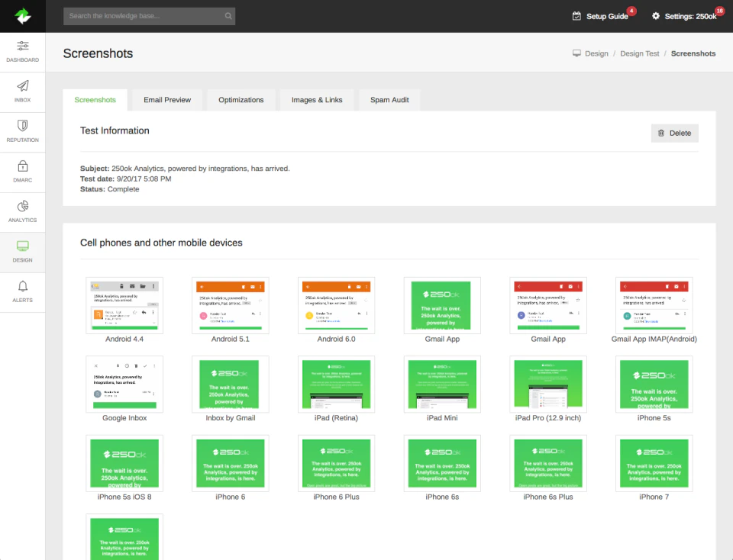Open the Spam Audit tab
Viewport: 733px width, 560px height.
[x=389, y=99]
